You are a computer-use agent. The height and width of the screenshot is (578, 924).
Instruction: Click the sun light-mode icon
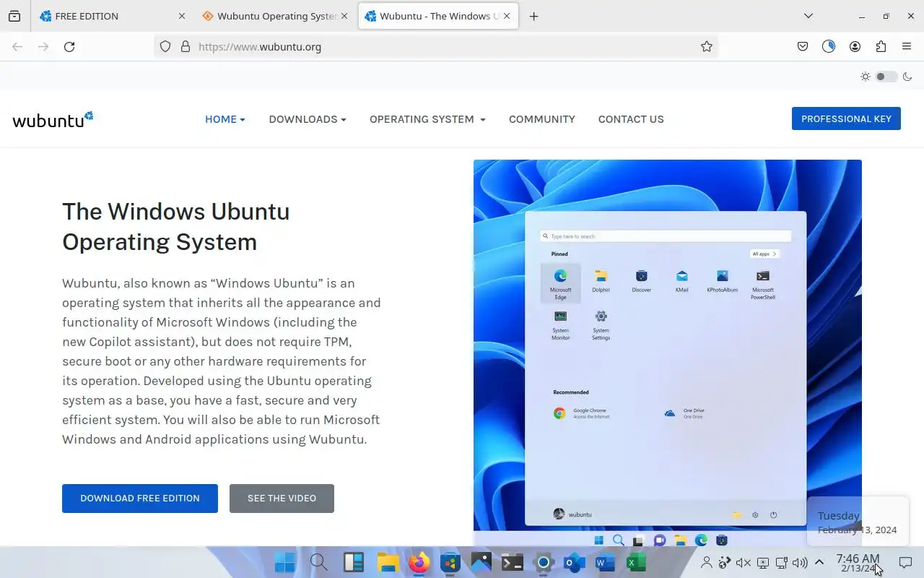[866, 77]
